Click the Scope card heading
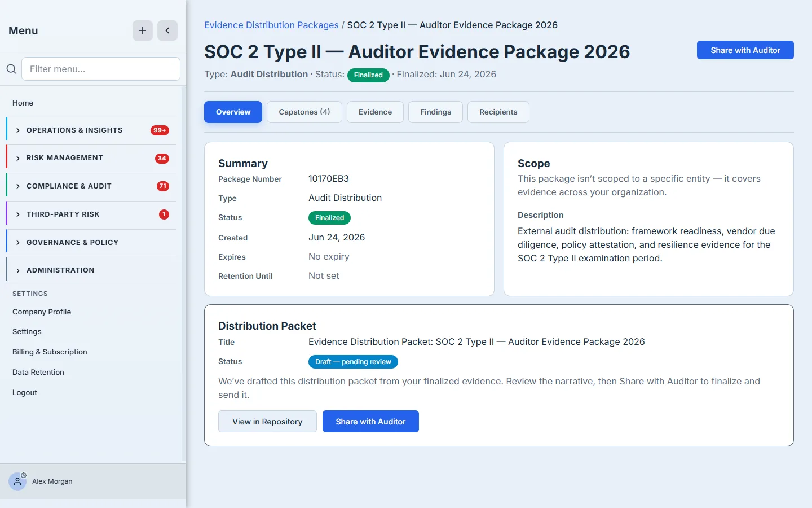This screenshot has width=812, height=508. pos(534,163)
